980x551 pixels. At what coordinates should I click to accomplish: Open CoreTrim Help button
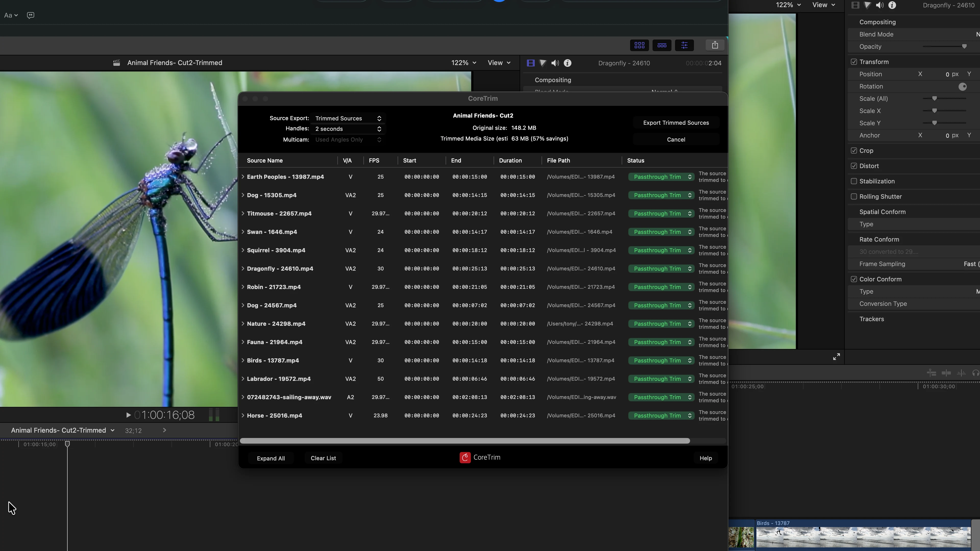point(706,458)
